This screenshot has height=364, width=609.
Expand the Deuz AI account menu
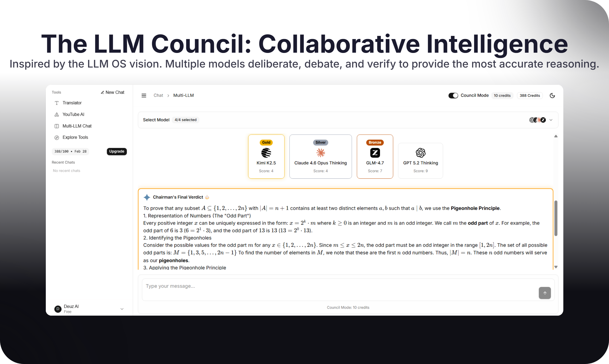click(x=122, y=309)
